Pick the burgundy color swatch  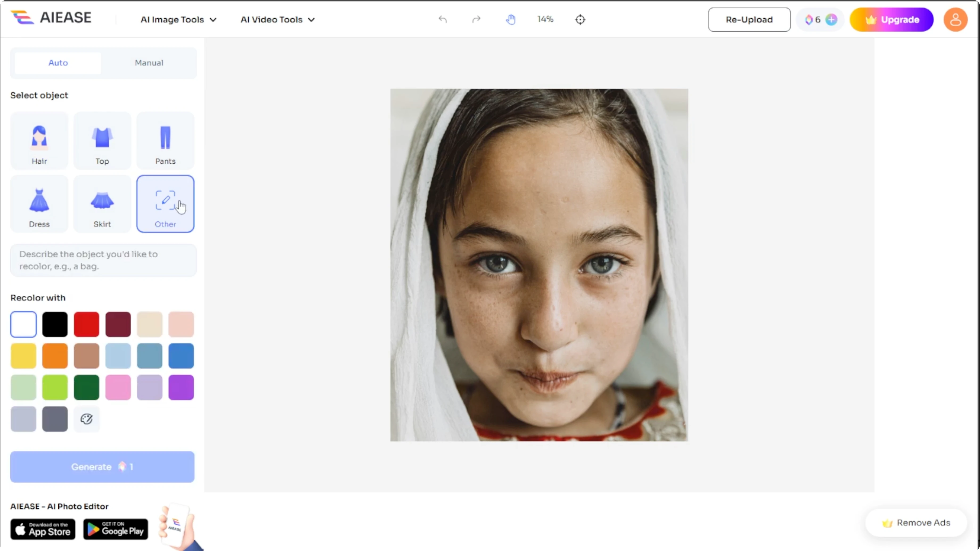point(118,324)
